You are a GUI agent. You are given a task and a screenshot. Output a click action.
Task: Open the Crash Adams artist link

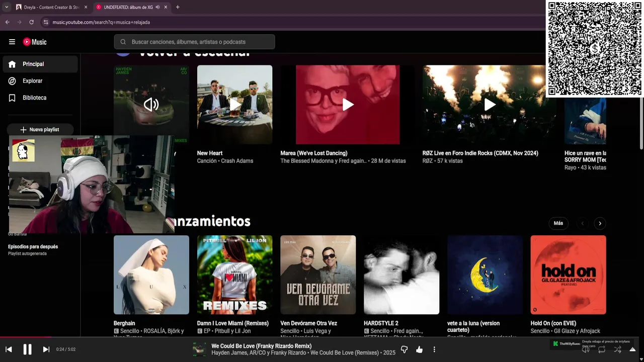click(237, 161)
